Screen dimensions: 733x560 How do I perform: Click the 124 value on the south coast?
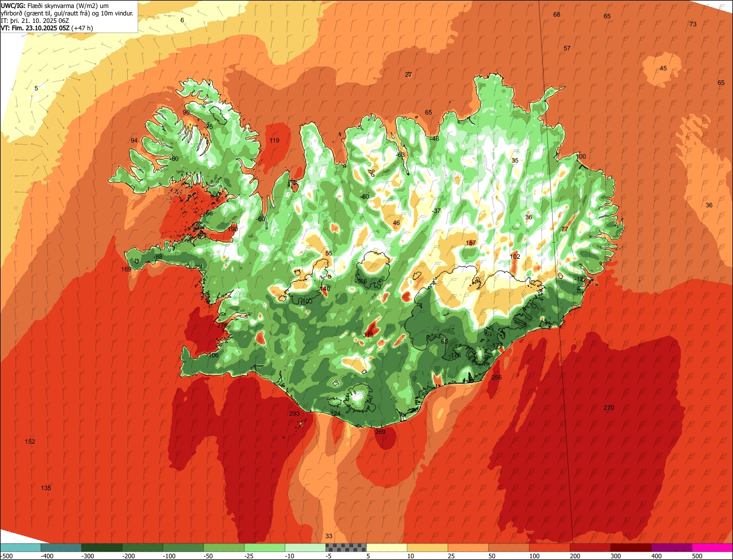tap(336, 413)
